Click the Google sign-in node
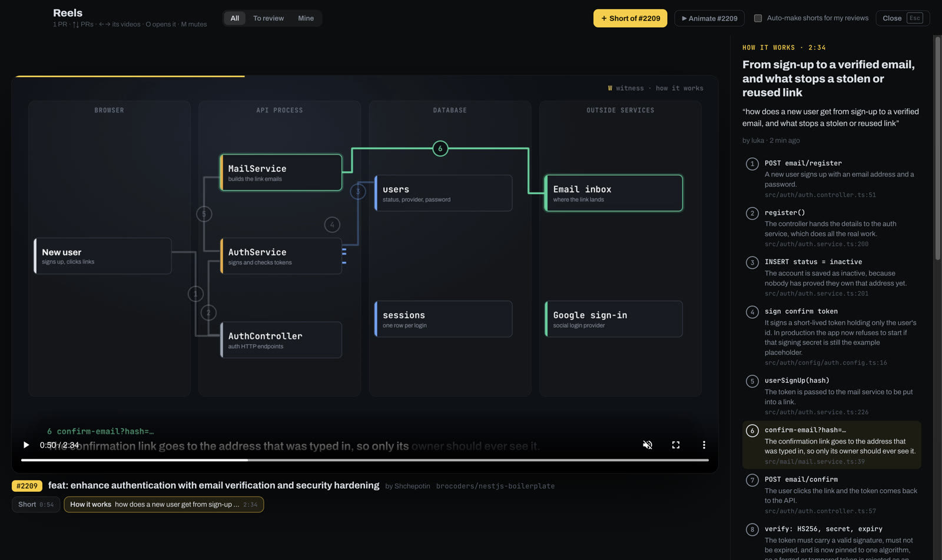Screen dimensions: 942x560 pos(613,319)
